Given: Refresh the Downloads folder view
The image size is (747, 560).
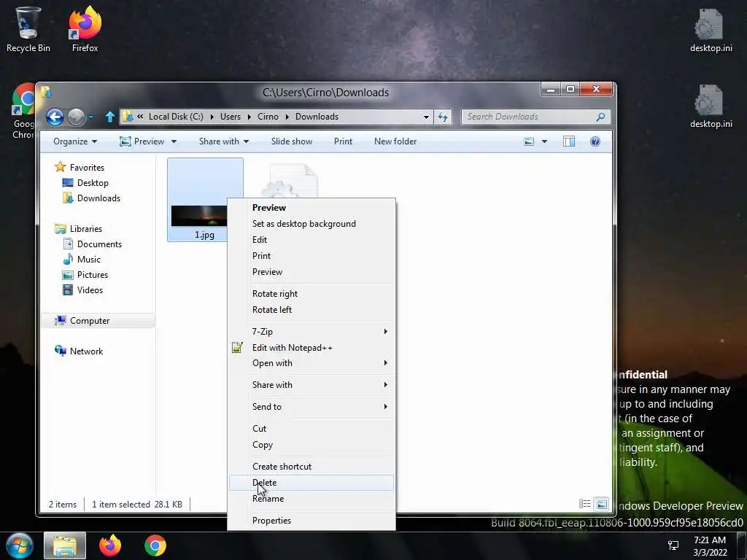Looking at the screenshot, I should [x=443, y=117].
